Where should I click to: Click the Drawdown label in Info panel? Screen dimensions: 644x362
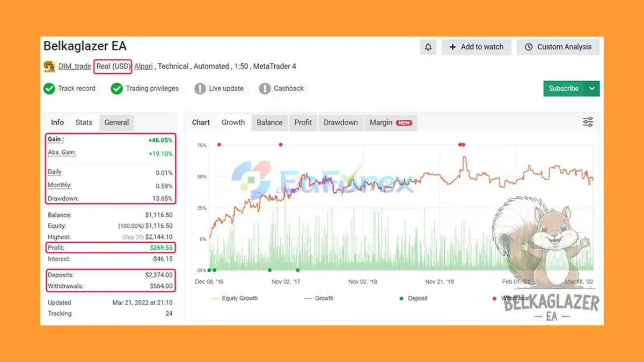coord(63,199)
